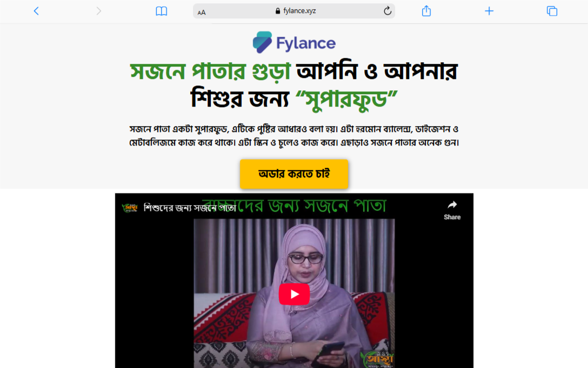
Task: Click the description paragraph under the headline
Action: point(294,135)
